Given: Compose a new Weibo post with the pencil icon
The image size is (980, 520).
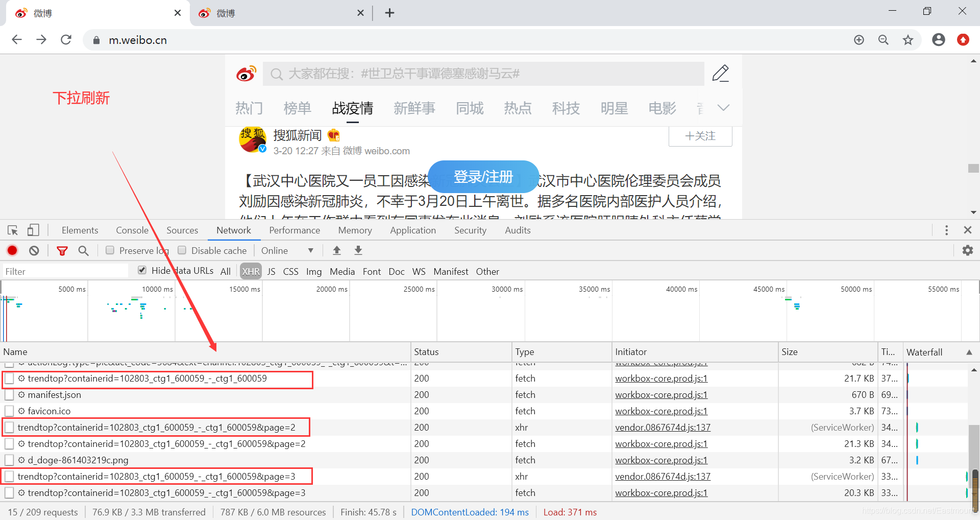Looking at the screenshot, I should (x=721, y=74).
